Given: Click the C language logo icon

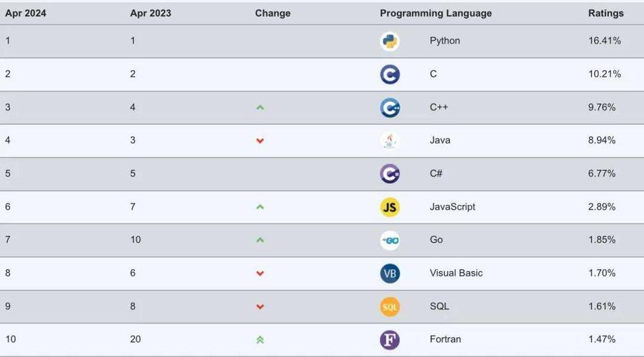Looking at the screenshot, I should point(390,74).
